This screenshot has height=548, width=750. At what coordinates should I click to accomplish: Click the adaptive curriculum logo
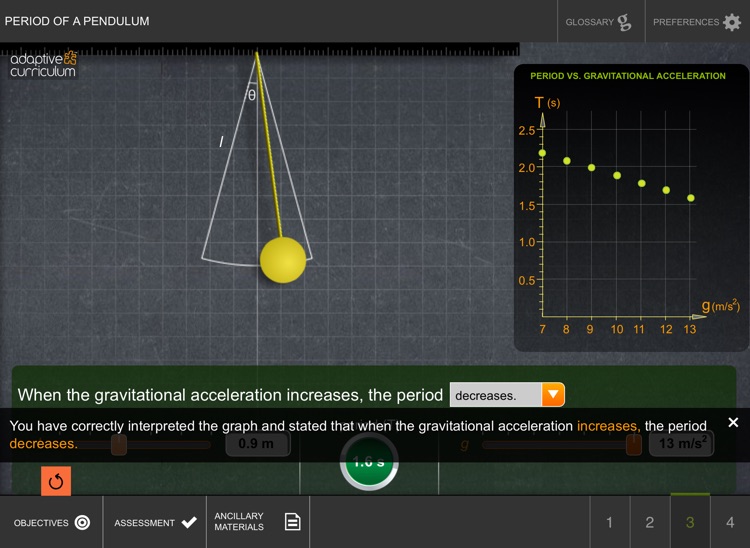pyautogui.click(x=43, y=65)
